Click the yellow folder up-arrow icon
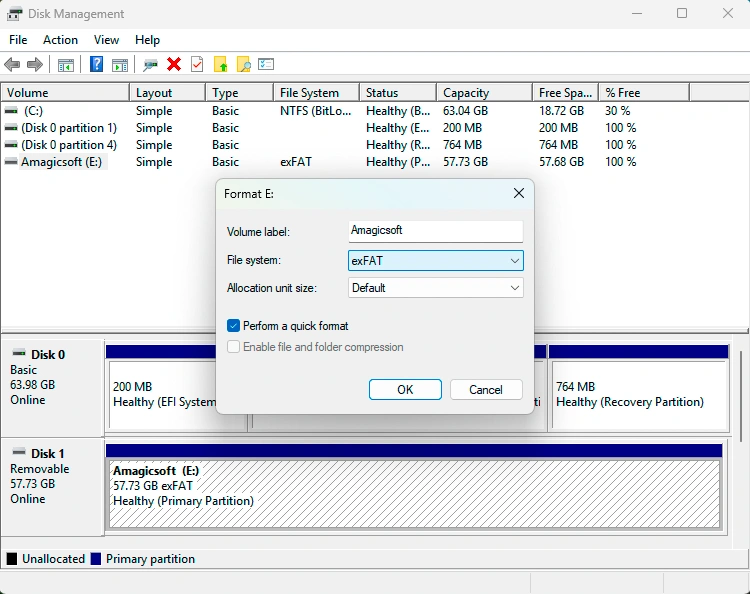 [220, 64]
